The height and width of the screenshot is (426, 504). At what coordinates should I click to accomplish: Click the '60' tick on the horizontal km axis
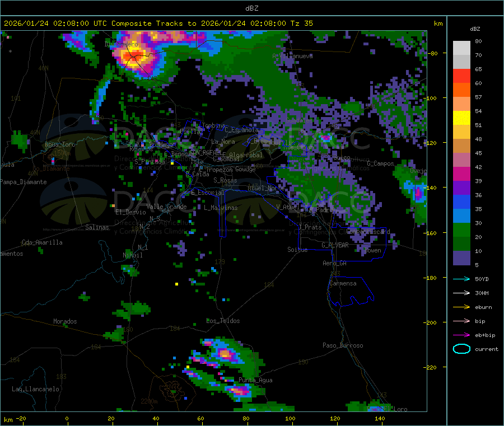point(200,418)
